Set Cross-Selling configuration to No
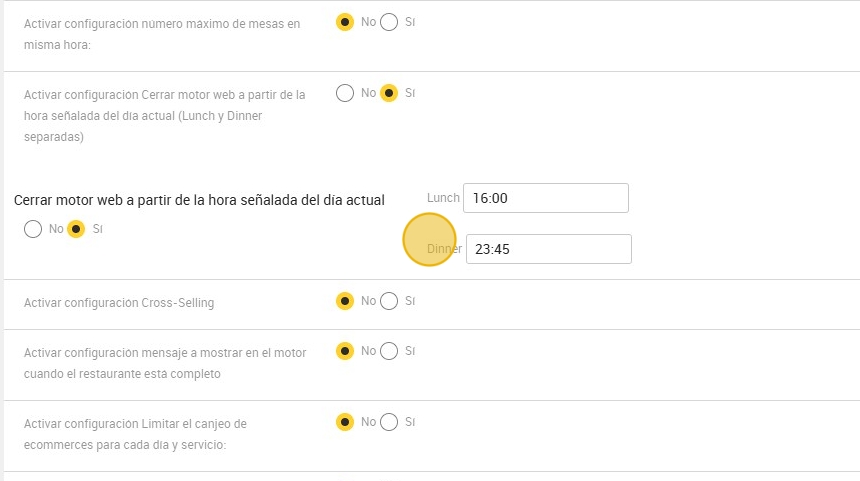This screenshot has width=860, height=481. click(345, 300)
